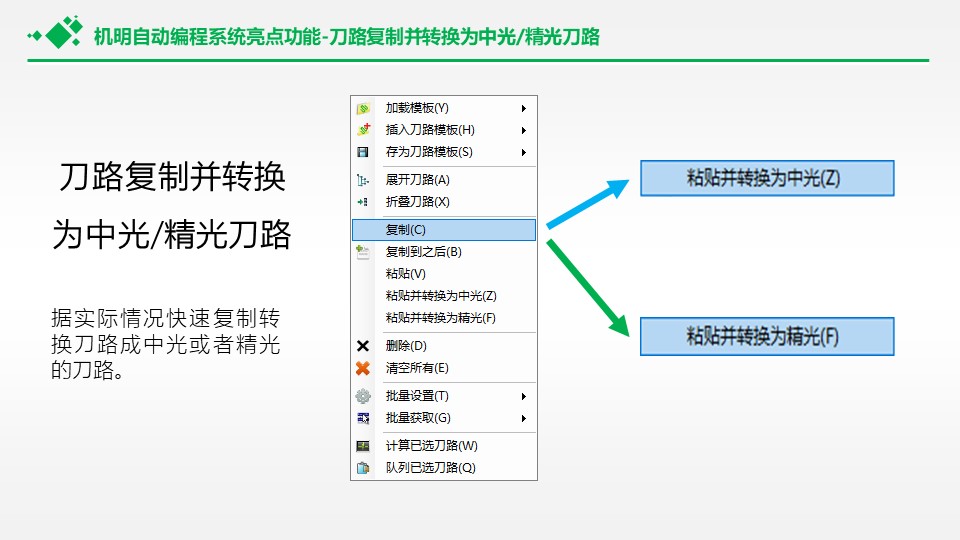The height and width of the screenshot is (540, 960).
Task: Click the large 粘贴并转换为精光(F) blue box
Action: point(767,336)
